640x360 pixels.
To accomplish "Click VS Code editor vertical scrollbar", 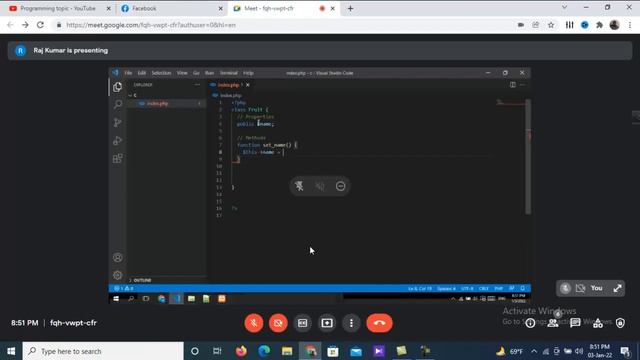I will tap(528, 156).
